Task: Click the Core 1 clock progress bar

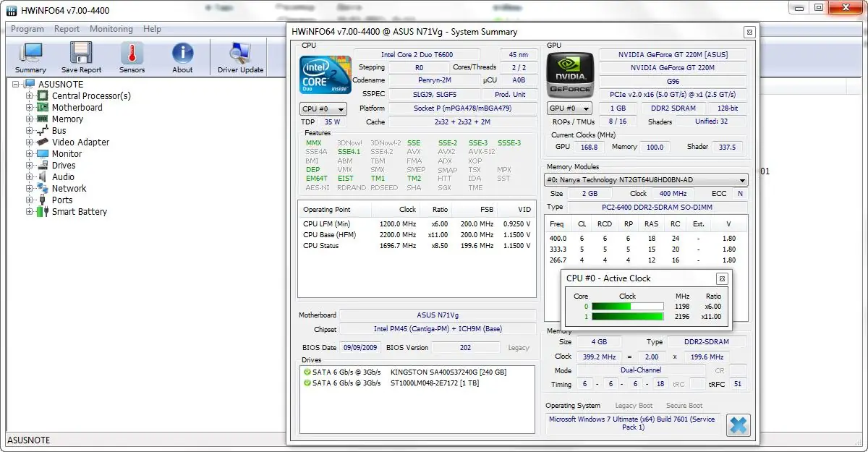Action: (628, 316)
